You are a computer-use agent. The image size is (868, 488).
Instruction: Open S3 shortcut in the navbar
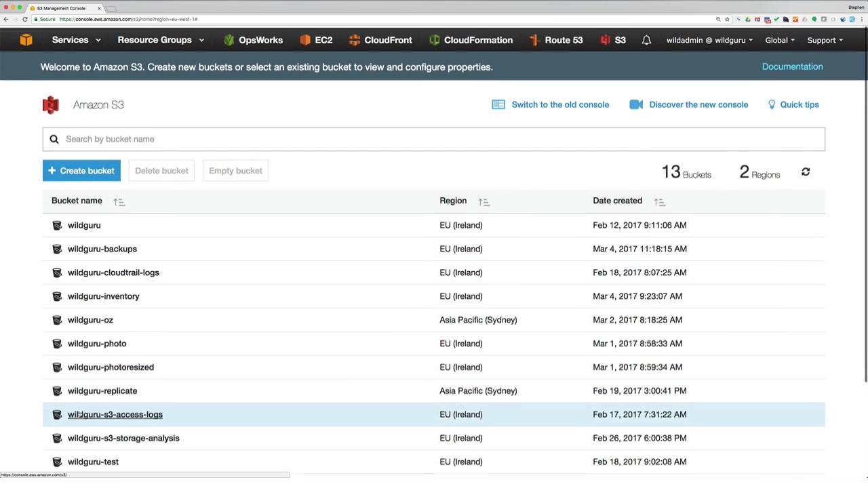click(613, 40)
